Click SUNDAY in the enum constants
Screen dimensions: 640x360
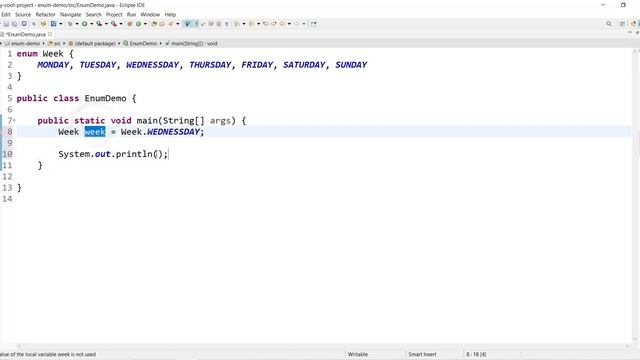(351, 64)
